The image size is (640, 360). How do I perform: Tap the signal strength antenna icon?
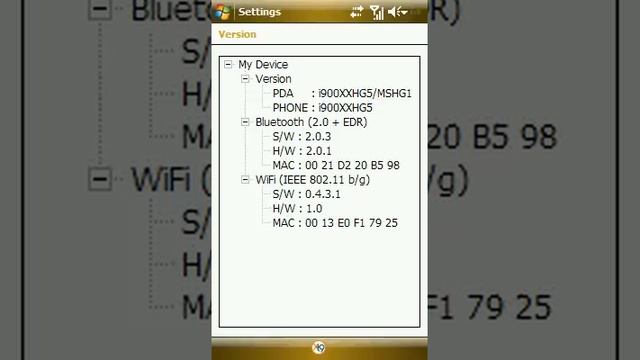click(x=377, y=12)
